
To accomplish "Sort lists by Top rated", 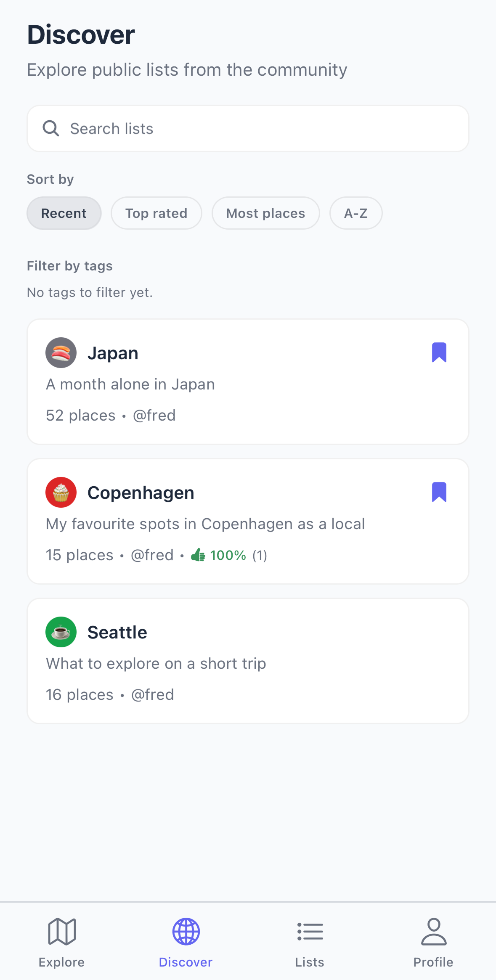I will pos(156,213).
